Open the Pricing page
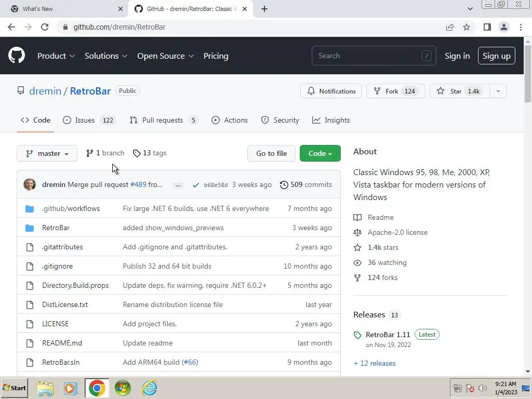Viewport: 532px width, 399px height. tap(216, 56)
